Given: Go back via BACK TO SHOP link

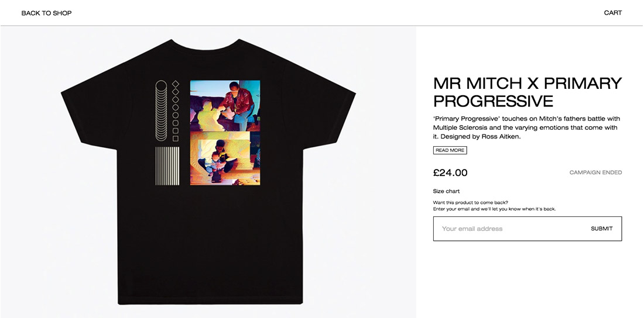Looking at the screenshot, I should click(x=46, y=13).
